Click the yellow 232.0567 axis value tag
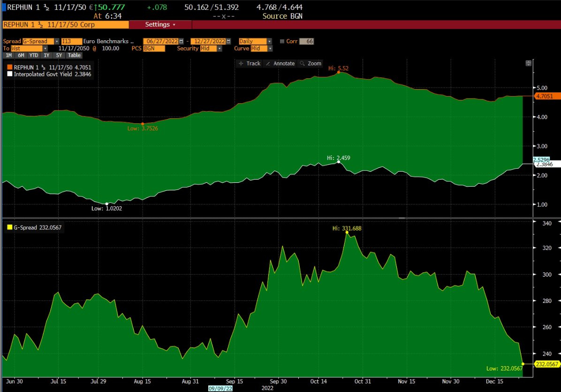 tap(546, 364)
